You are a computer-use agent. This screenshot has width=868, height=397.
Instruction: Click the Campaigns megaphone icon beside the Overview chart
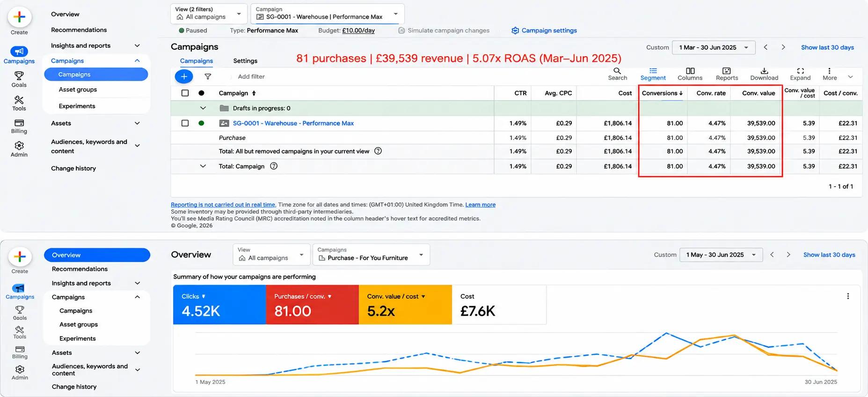(x=19, y=288)
